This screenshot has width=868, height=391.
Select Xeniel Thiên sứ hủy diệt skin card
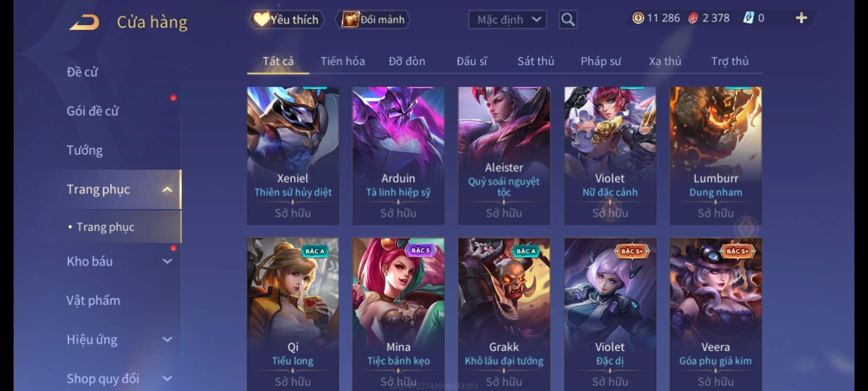pos(293,156)
